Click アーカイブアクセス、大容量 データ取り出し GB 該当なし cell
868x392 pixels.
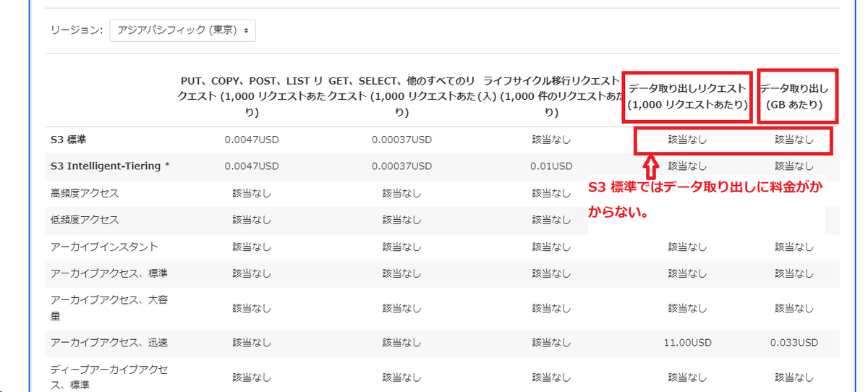coord(794,307)
